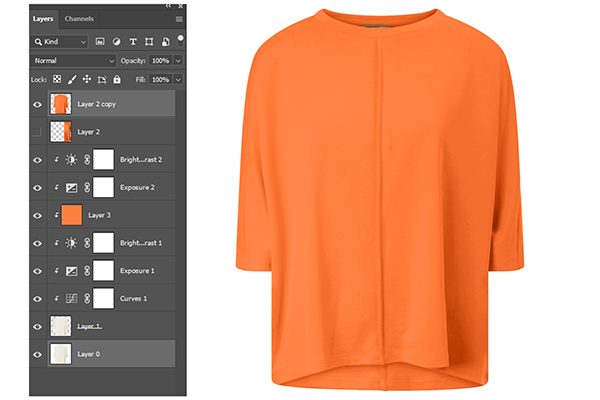This screenshot has width=600, height=400.
Task: Select Bright...rast 2 layer mask thumbnail
Action: [103, 159]
